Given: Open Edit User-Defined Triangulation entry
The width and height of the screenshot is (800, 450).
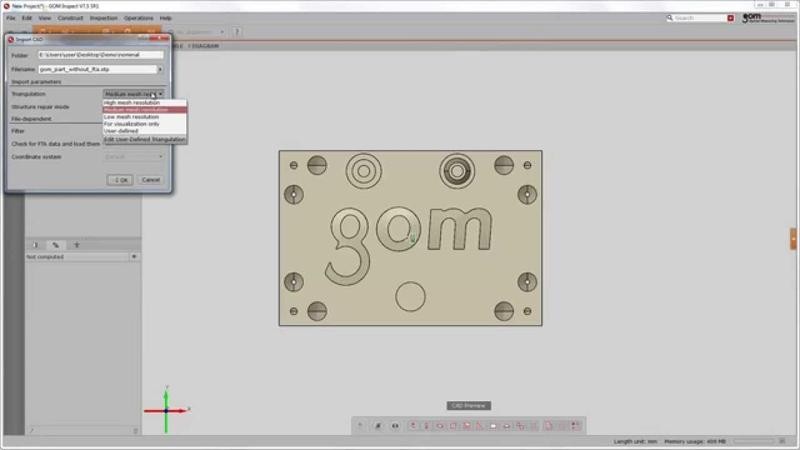Looking at the screenshot, I should coord(144,139).
